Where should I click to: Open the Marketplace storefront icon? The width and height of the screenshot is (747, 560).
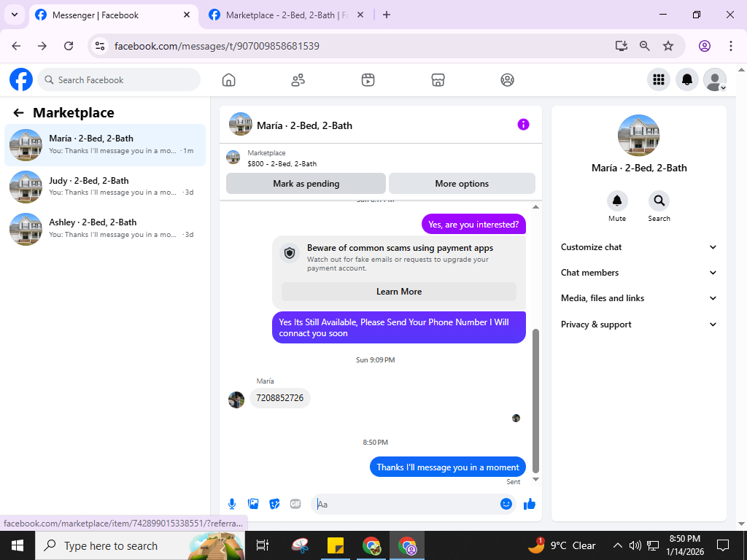point(438,80)
